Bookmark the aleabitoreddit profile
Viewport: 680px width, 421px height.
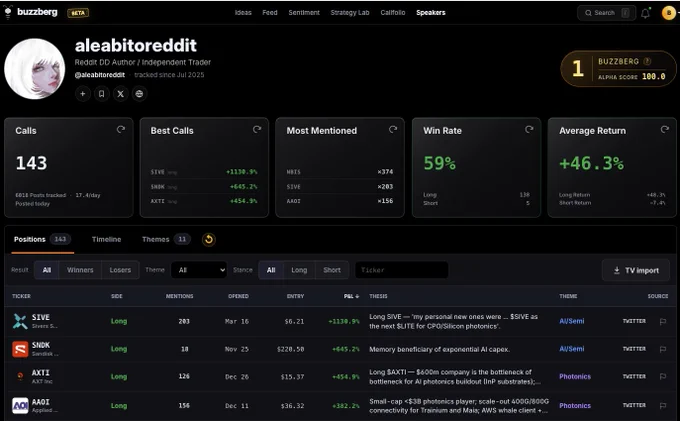[x=101, y=94]
